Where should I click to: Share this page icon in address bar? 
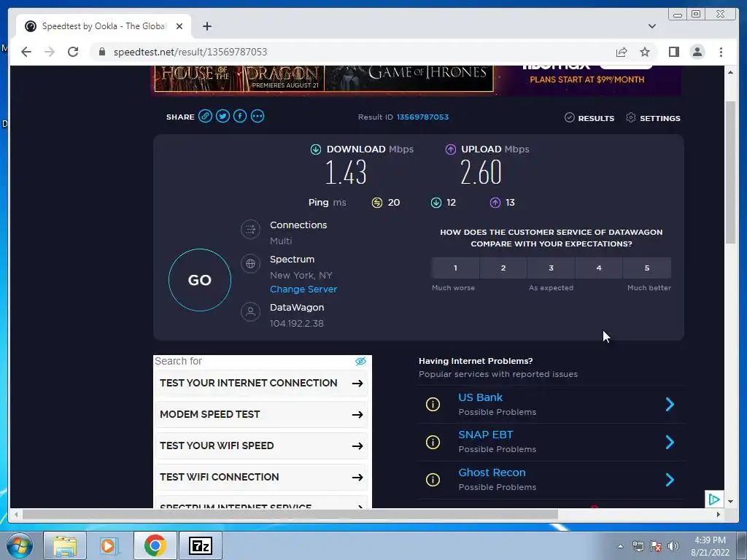point(622,52)
